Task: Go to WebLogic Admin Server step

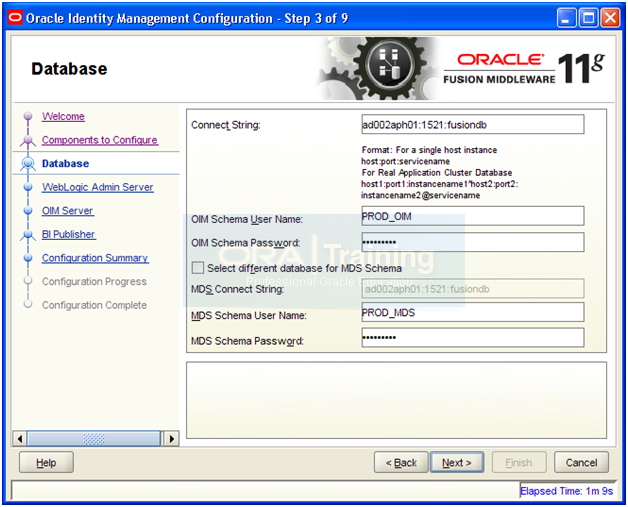Action: point(98,187)
